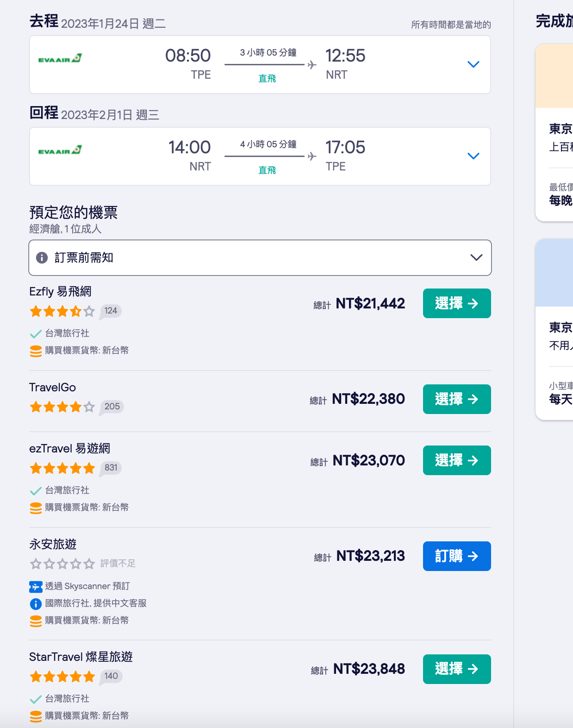Image resolution: width=573 pixels, height=728 pixels.
Task: Click the 評價不足 rating note
Action: point(118,564)
